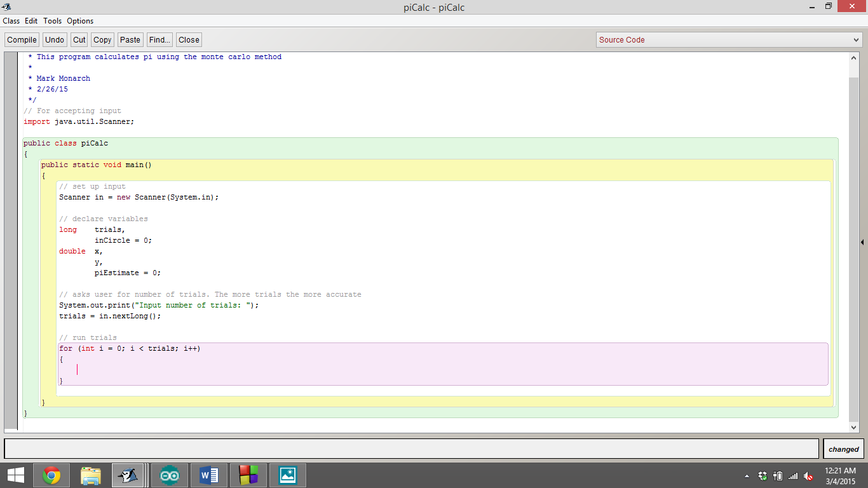Click the Compile button
This screenshot has height=488, width=868.
coord(22,39)
